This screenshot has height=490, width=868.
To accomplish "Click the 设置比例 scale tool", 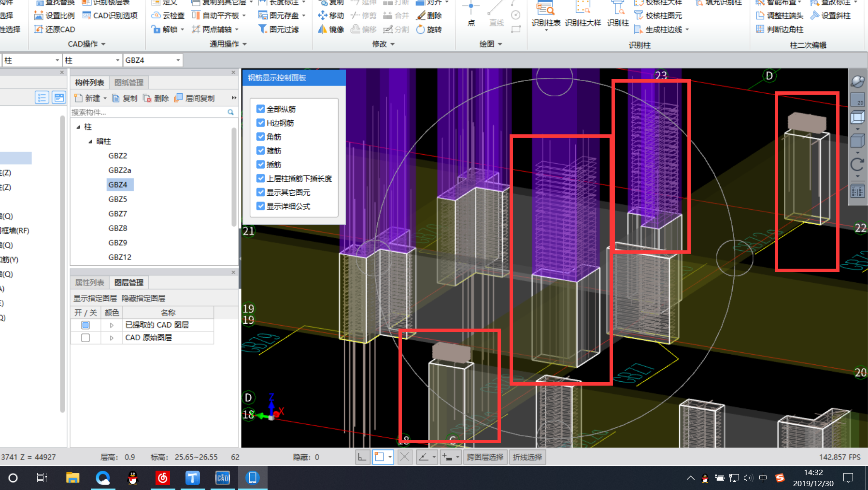I will click(x=54, y=15).
